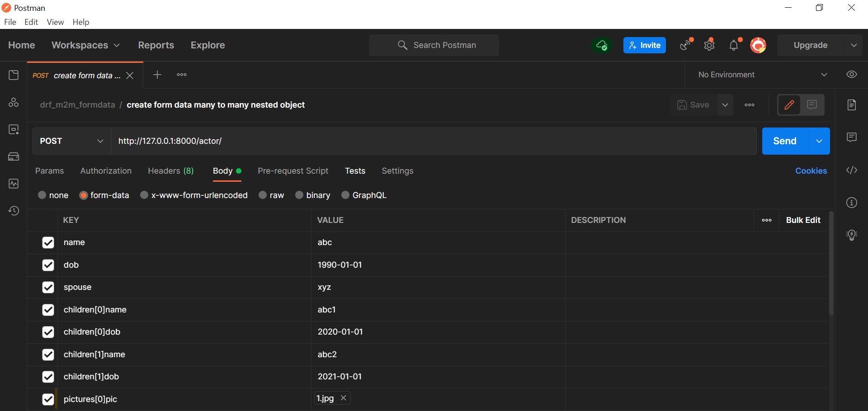Select the GraphQL body type
The width and height of the screenshot is (868, 411).
[x=345, y=195]
